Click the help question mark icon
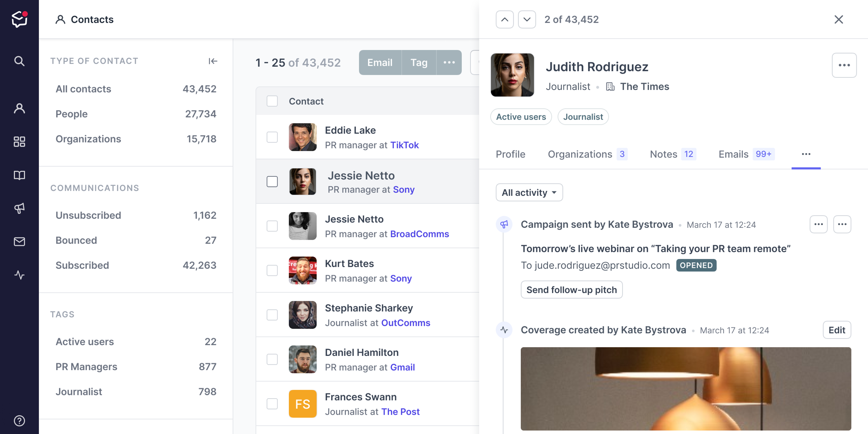Image resolution: width=868 pixels, height=434 pixels. click(19, 420)
